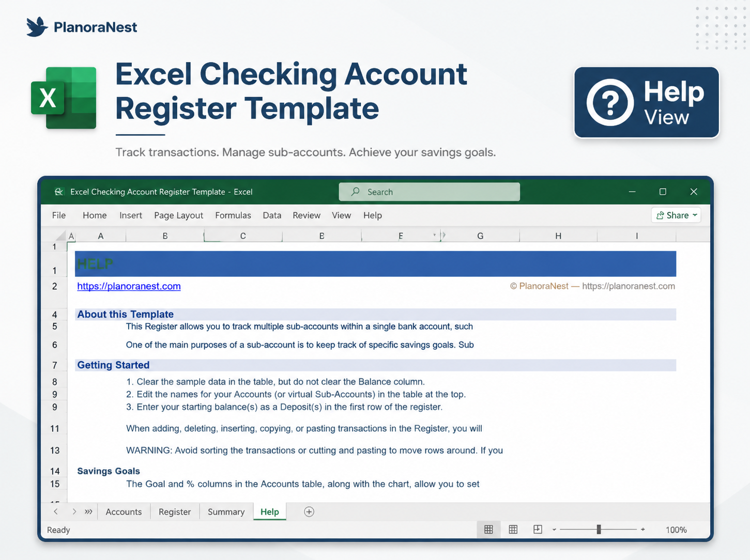
Task: Go to next sheet with right arrow
Action: coord(74,511)
